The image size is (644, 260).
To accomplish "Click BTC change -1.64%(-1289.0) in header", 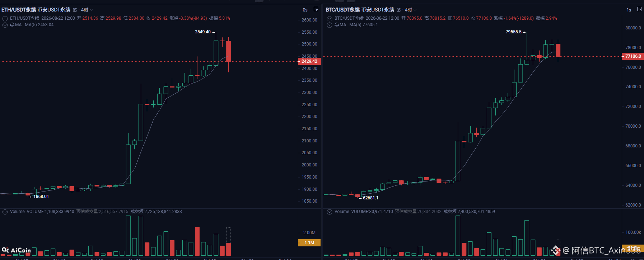I will (519, 18).
